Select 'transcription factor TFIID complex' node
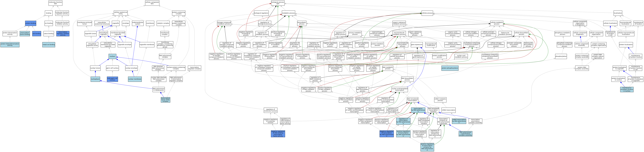 click(166, 100)
